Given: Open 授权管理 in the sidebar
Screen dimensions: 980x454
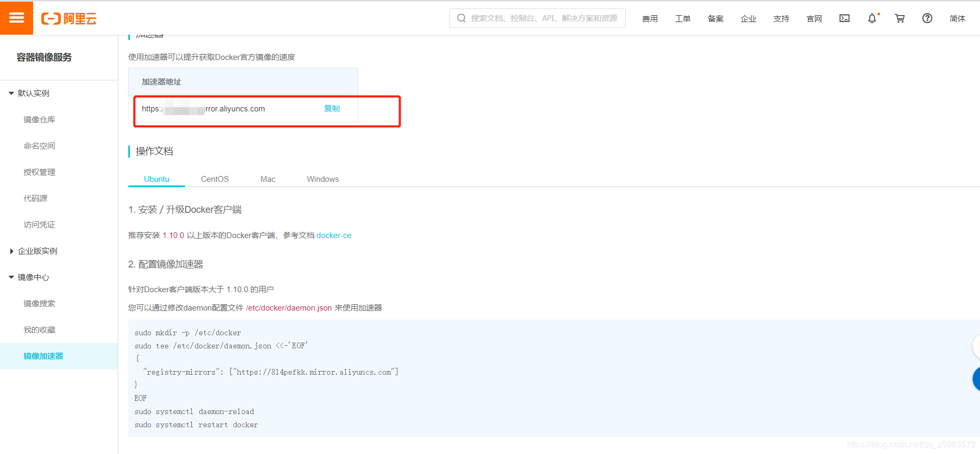Looking at the screenshot, I should tap(39, 172).
